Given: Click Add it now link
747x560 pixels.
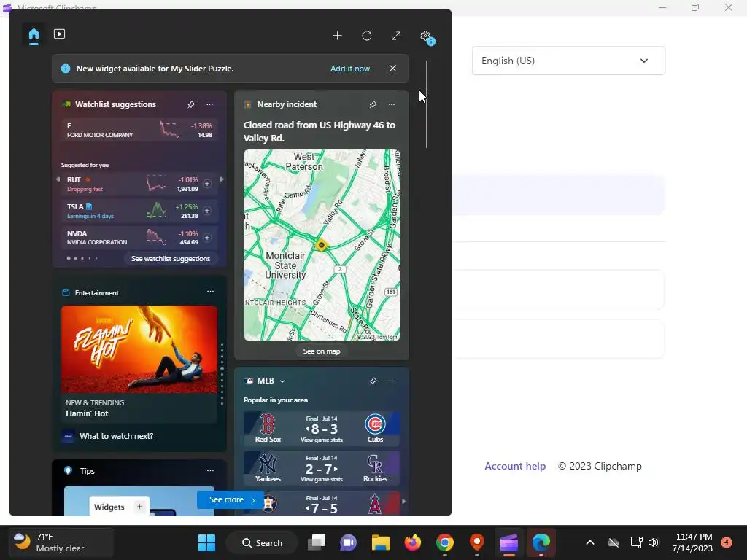Looking at the screenshot, I should (x=350, y=69).
